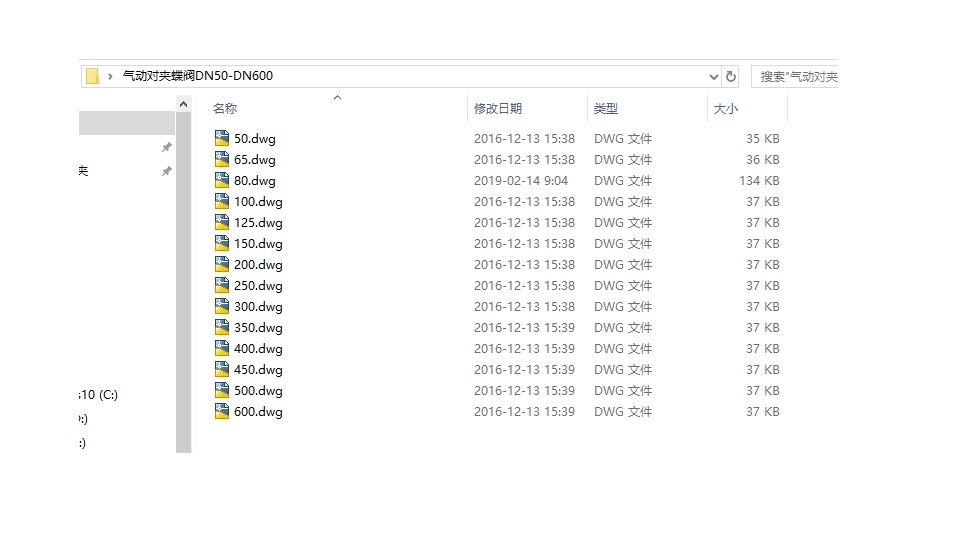Sort files by 类型 column
This screenshot has width=960, height=540.
[x=606, y=108]
